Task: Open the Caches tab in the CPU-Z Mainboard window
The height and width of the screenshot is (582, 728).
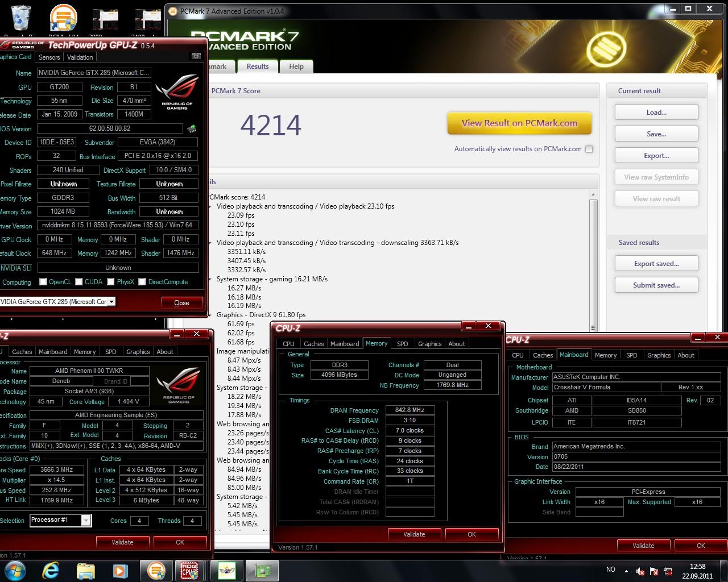Action: (x=543, y=355)
